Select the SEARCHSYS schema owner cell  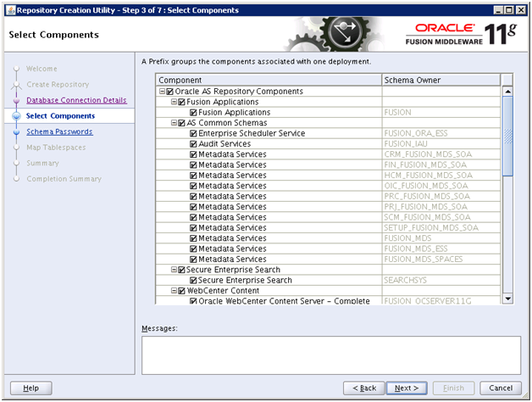click(x=441, y=280)
